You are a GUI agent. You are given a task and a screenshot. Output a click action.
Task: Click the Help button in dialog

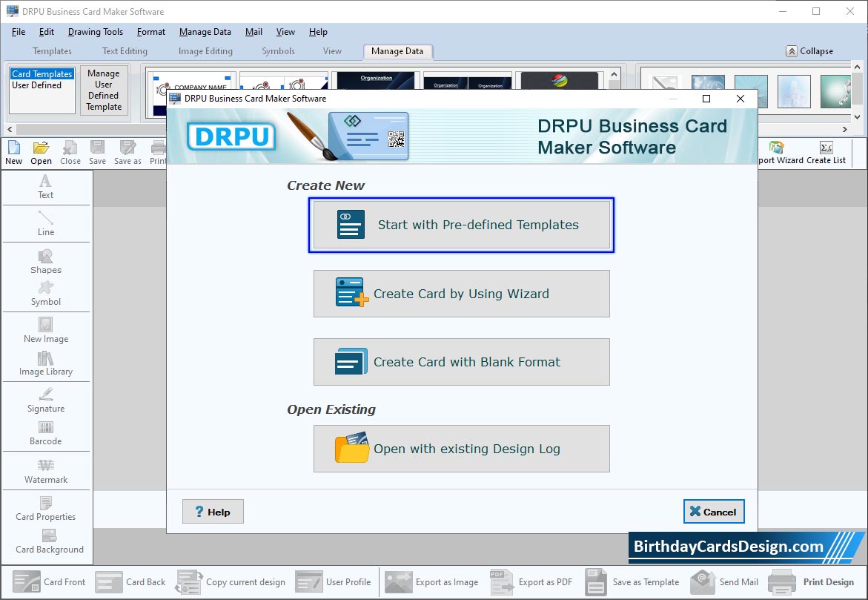tap(213, 511)
